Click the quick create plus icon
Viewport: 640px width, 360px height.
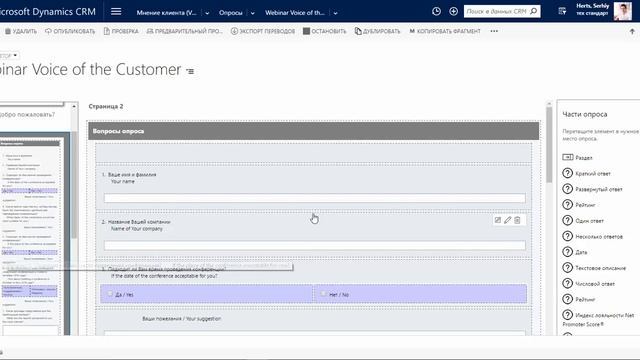(x=453, y=11)
